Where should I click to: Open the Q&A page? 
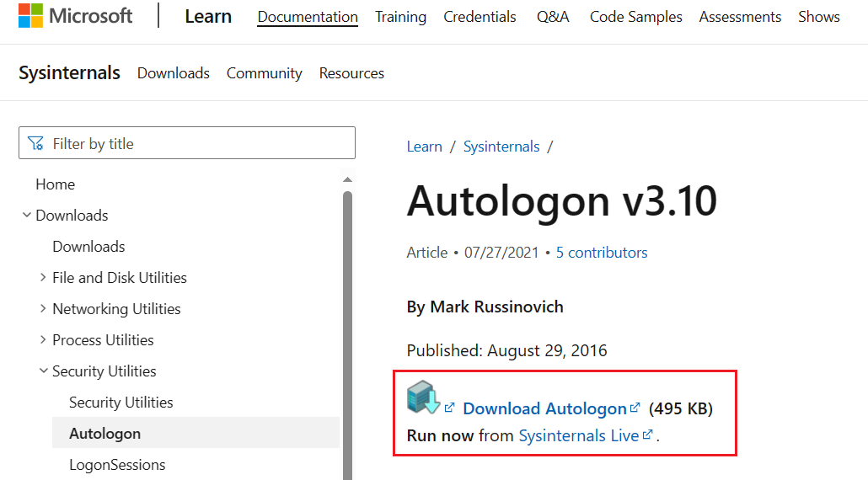pyautogui.click(x=553, y=17)
